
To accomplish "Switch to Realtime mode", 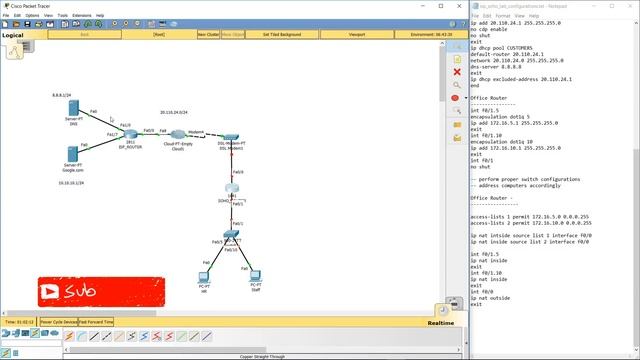I will point(441,323).
